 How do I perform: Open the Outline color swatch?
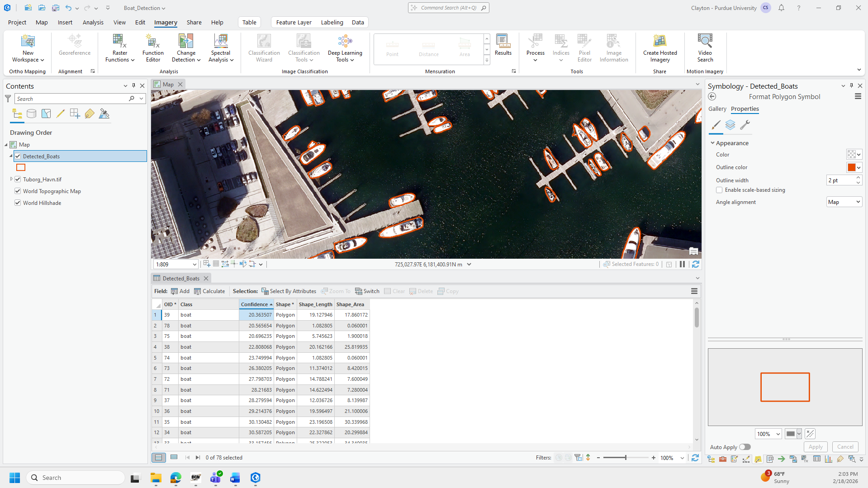(851, 168)
